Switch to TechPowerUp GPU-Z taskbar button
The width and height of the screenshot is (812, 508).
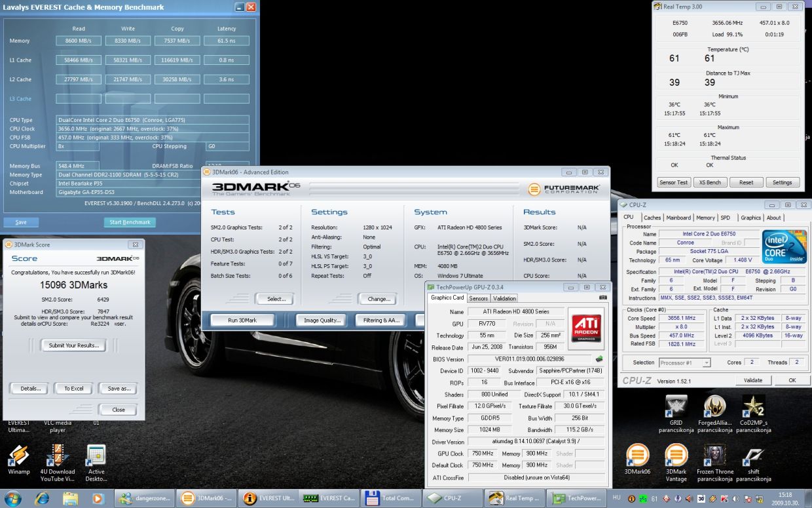(x=575, y=498)
